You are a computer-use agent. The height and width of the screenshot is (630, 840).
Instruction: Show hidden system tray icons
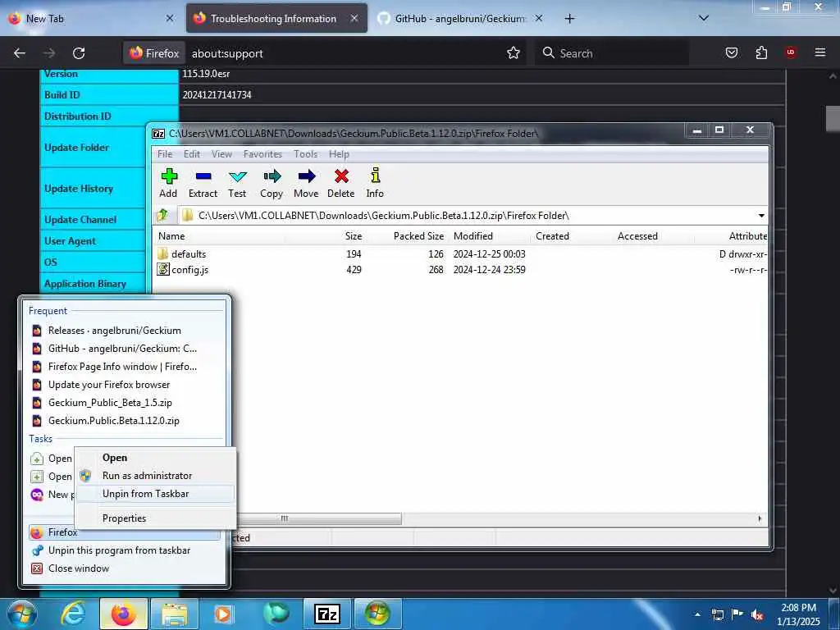(x=697, y=615)
